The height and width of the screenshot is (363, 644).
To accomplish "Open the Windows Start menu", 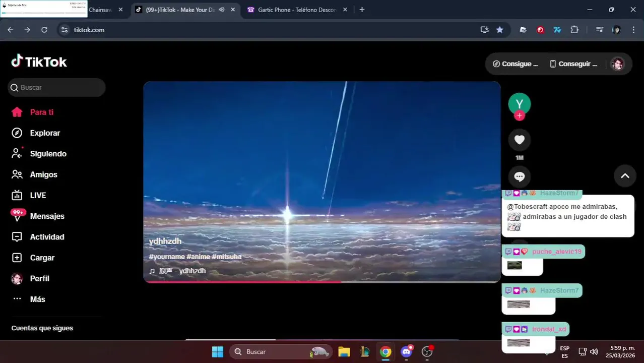I will 218,352.
